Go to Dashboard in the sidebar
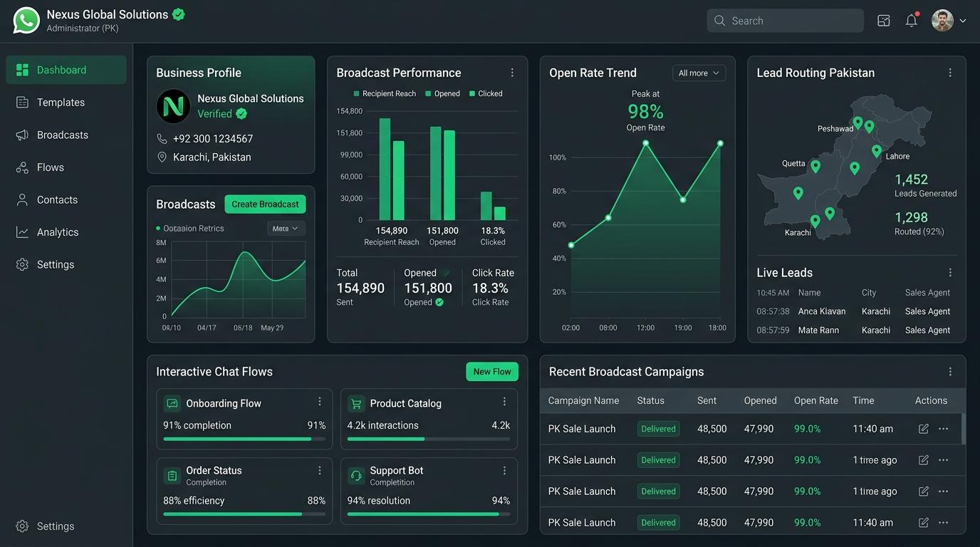Image resolution: width=980 pixels, height=547 pixels. (x=66, y=70)
